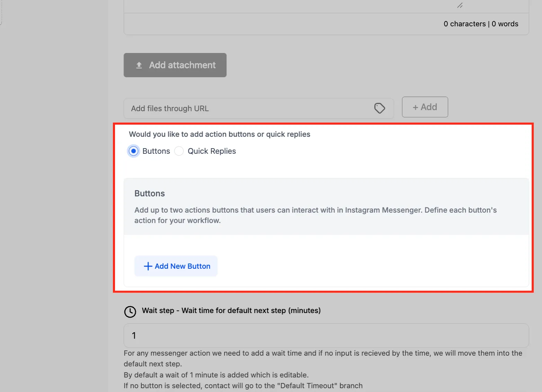Click the Buttons section heading

pos(150,193)
